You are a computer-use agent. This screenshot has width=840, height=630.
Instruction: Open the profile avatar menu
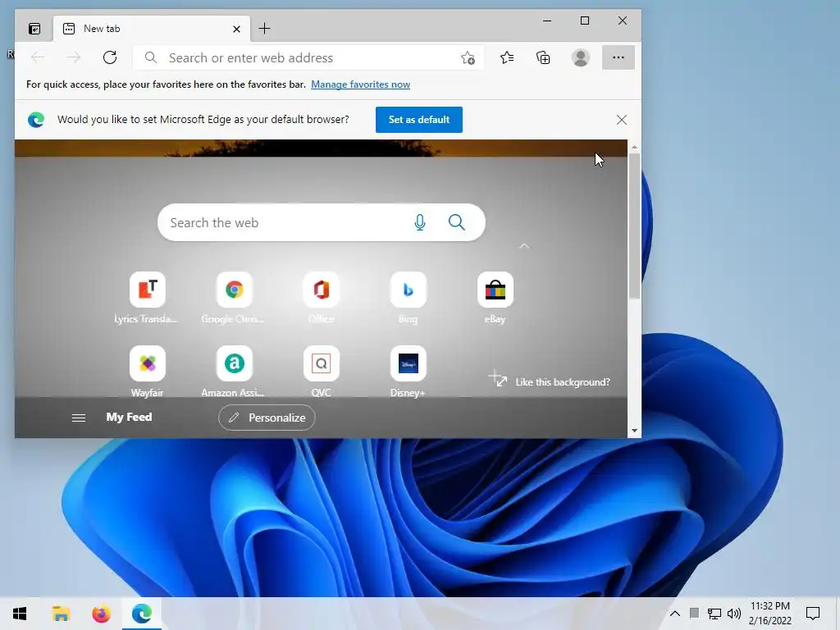pyautogui.click(x=581, y=57)
